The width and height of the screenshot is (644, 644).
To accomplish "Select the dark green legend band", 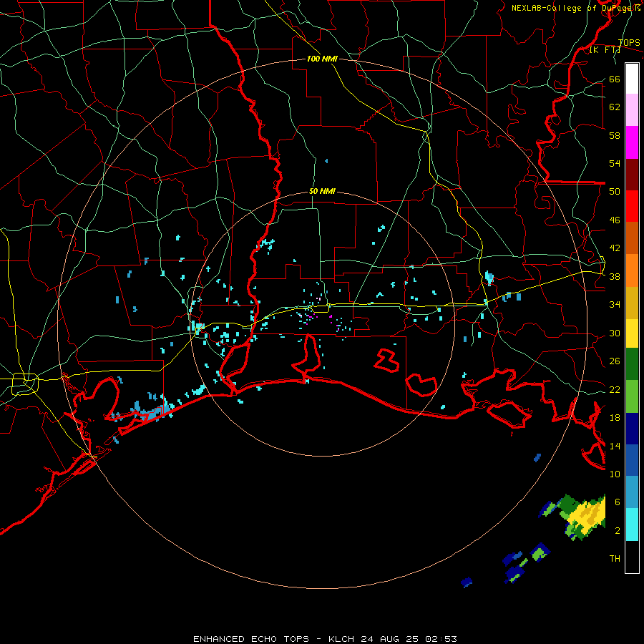I will 632,364.
